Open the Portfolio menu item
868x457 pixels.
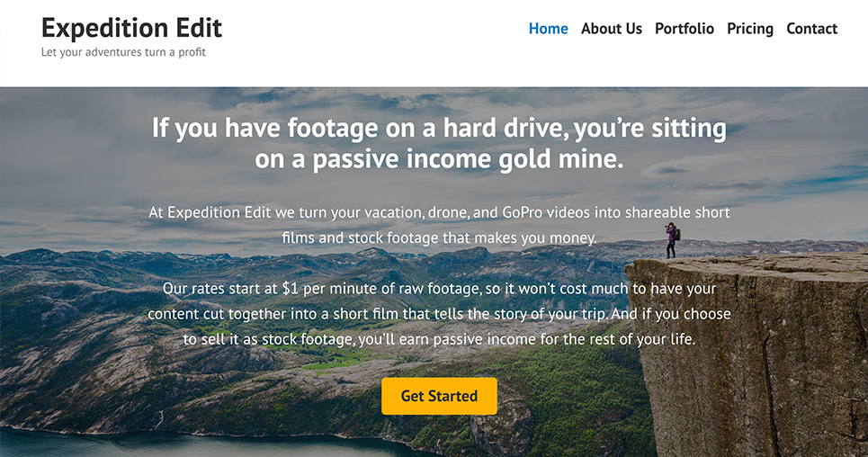684,29
